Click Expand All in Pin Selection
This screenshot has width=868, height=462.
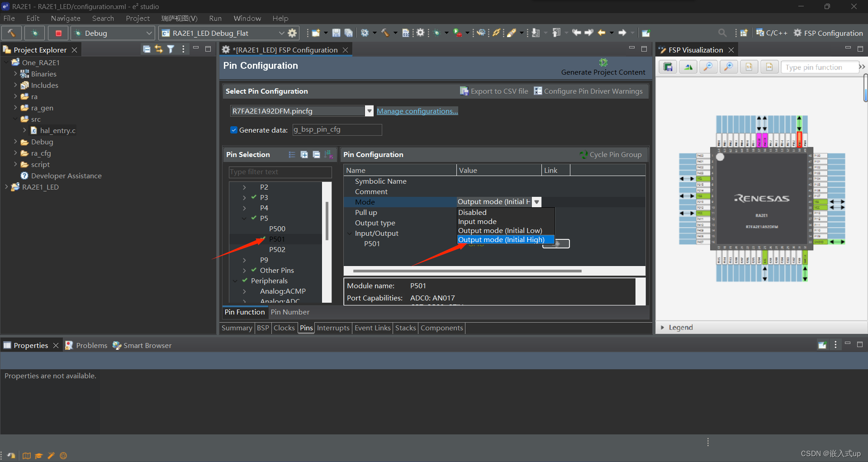point(304,155)
